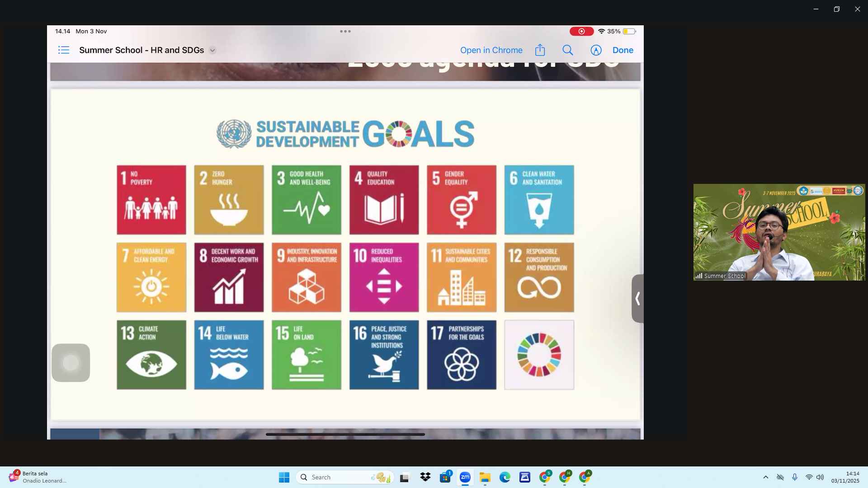This screenshot has width=868, height=488.
Task: Open Zoom from the taskbar
Action: pos(465,477)
